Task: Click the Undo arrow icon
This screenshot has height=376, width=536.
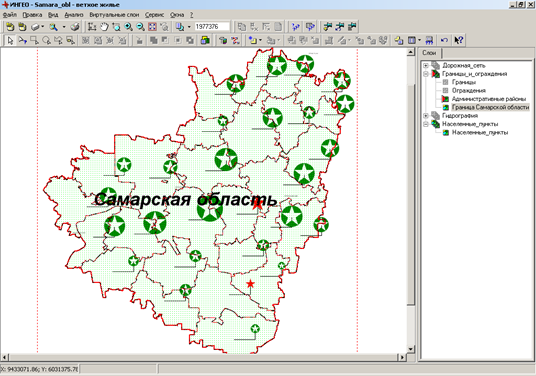Action: pos(444,40)
